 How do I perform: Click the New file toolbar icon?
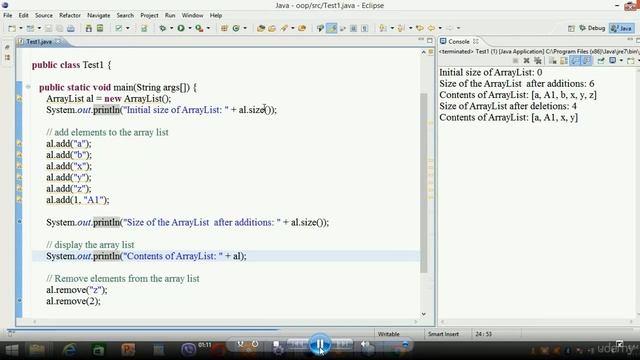pyautogui.click(x=12, y=28)
